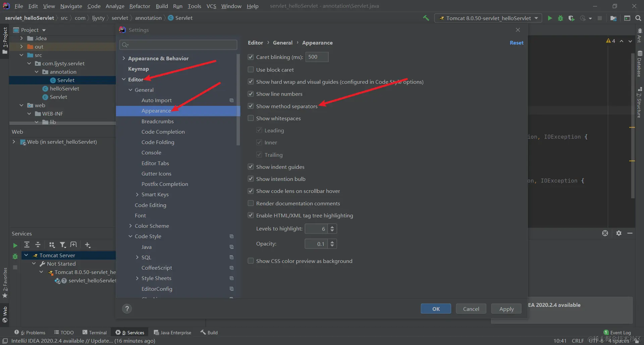Open the Structure tool window
Image resolution: width=644 pixels, height=345 pixels.
tap(640, 102)
